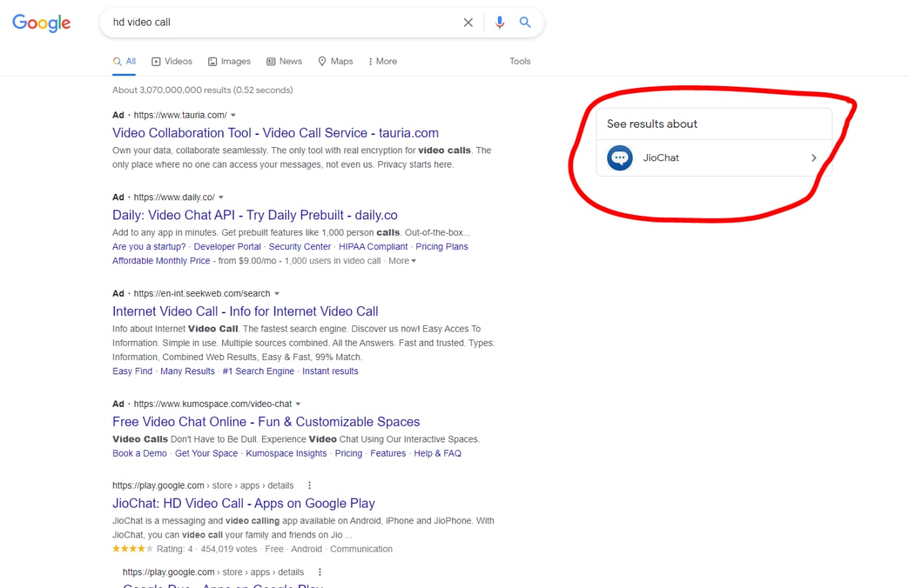Click 'Affordable Monthly Price' sitelink
The image size is (909, 588).
point(161,261)
